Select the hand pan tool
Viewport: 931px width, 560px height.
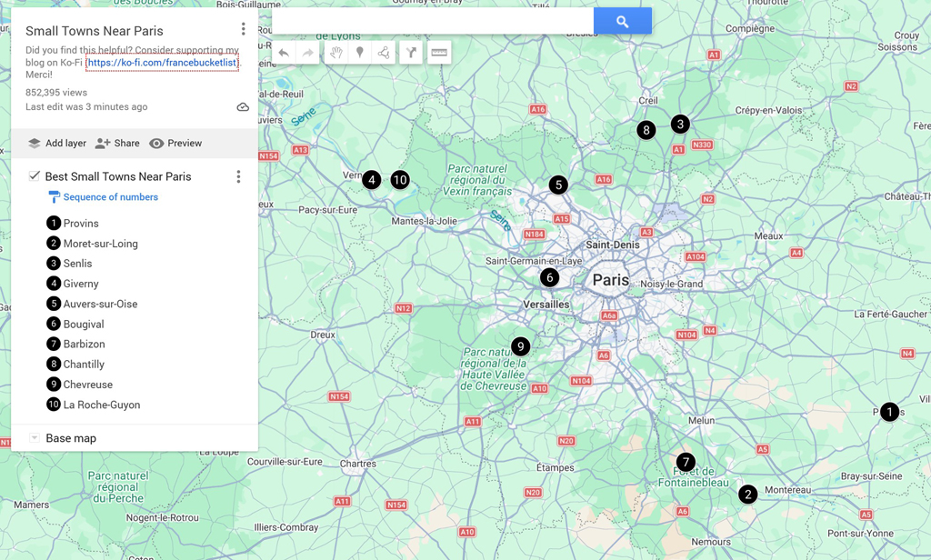[335, 53]
